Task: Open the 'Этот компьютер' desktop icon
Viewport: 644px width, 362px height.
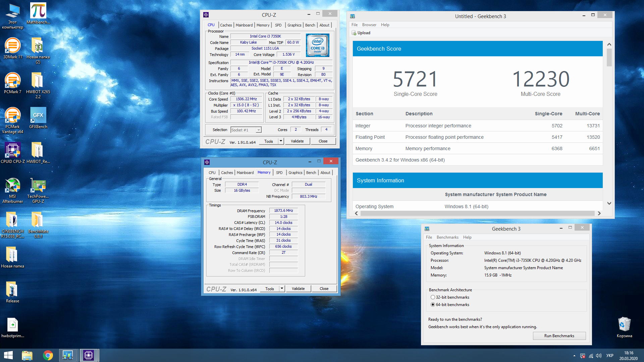Action: (12, 16)
